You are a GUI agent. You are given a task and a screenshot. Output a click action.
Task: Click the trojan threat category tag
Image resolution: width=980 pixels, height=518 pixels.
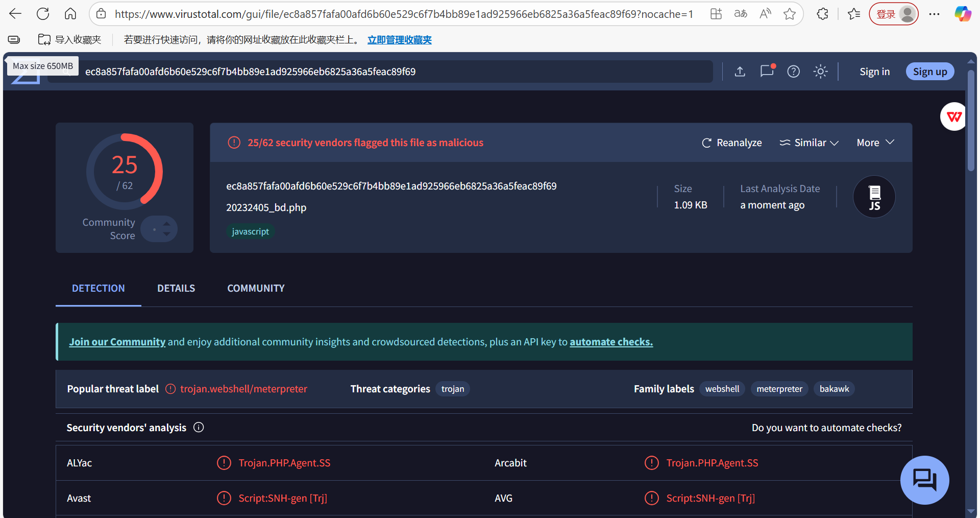coord(453,389)
